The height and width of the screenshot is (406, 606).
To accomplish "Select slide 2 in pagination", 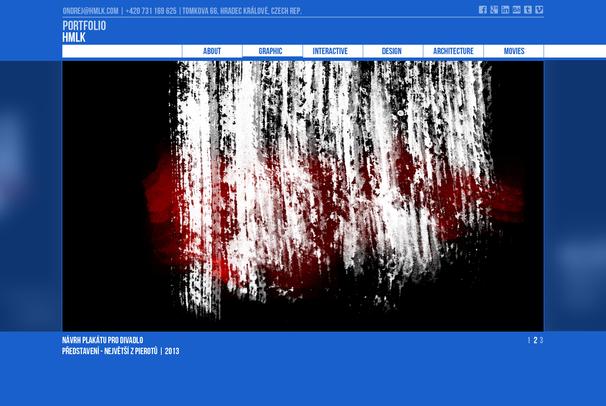I will (535, 341).
